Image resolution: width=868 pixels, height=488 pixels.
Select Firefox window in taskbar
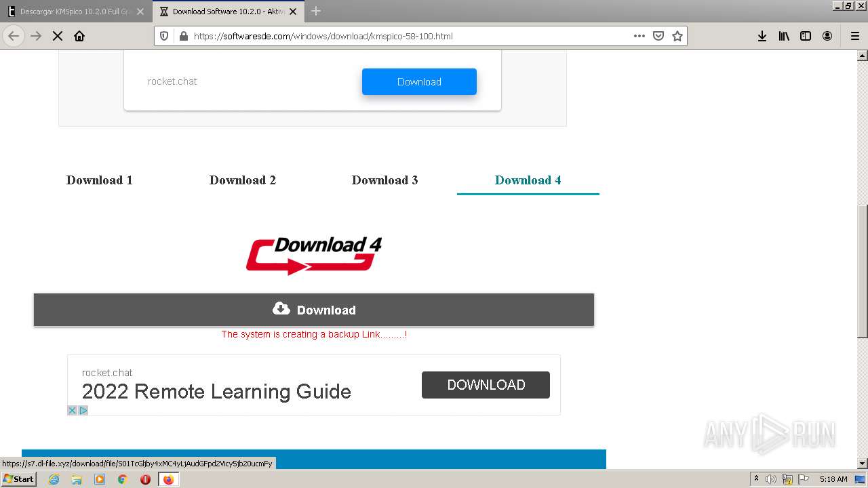[168, 479]
